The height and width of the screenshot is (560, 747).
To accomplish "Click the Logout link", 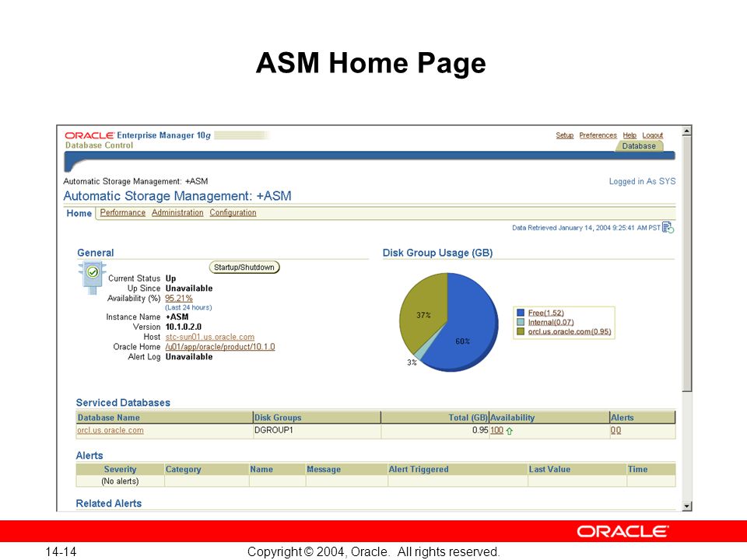I will coord(652,135).
